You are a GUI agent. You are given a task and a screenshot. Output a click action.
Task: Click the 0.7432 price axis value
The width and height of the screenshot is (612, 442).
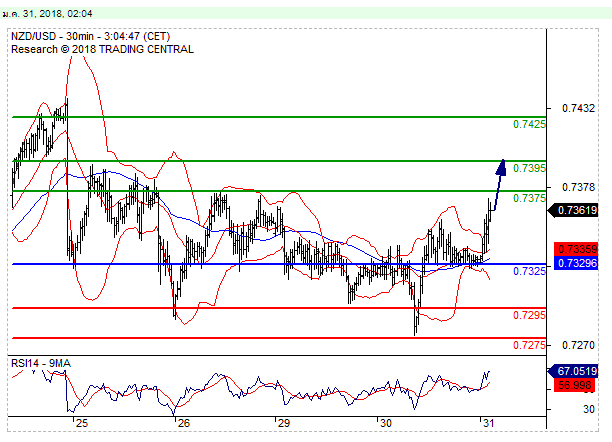coord(578,108)
